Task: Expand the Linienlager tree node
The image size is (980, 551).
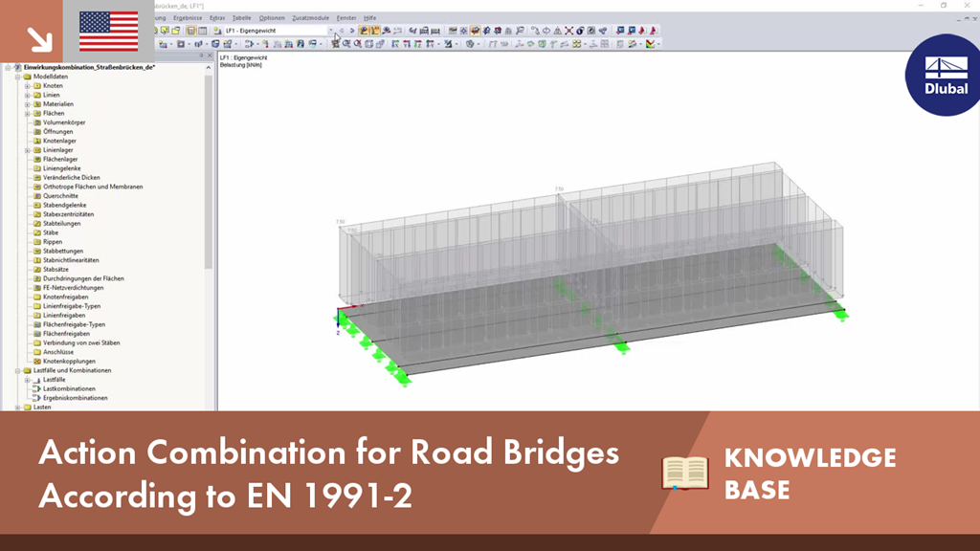Action: (x=27, y=150)
